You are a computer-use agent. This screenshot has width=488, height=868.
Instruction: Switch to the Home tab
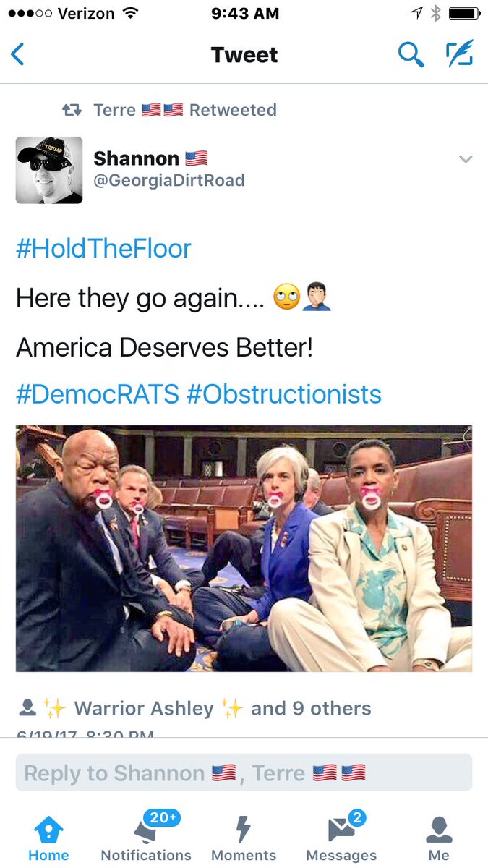[48, 839]
